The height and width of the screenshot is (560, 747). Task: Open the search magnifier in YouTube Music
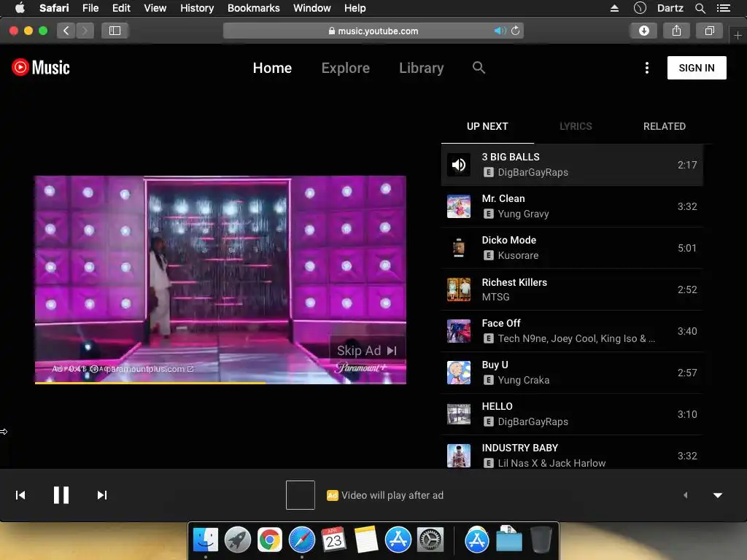click(x=479, y=68)
